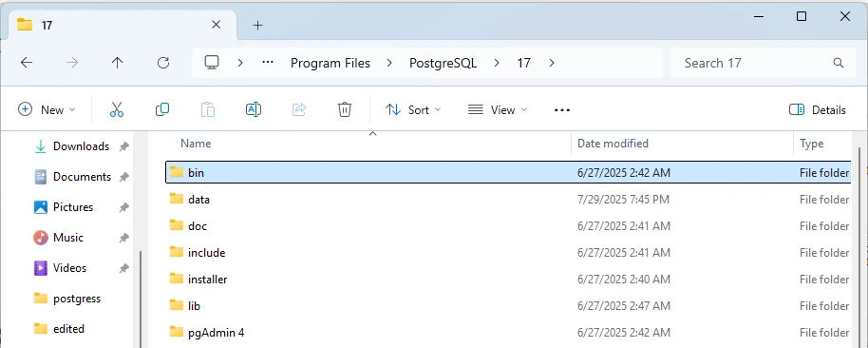Expand chevron after Program Files in path
The width and height of the screenshot is (868, 348).
click(x=389, y=63)
